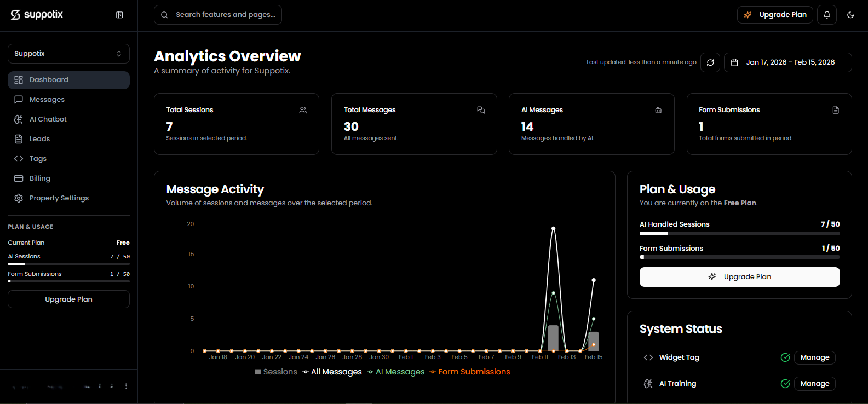Toggle dark mode with the moon icon
868x404 pixels.
tap(850, 15)
